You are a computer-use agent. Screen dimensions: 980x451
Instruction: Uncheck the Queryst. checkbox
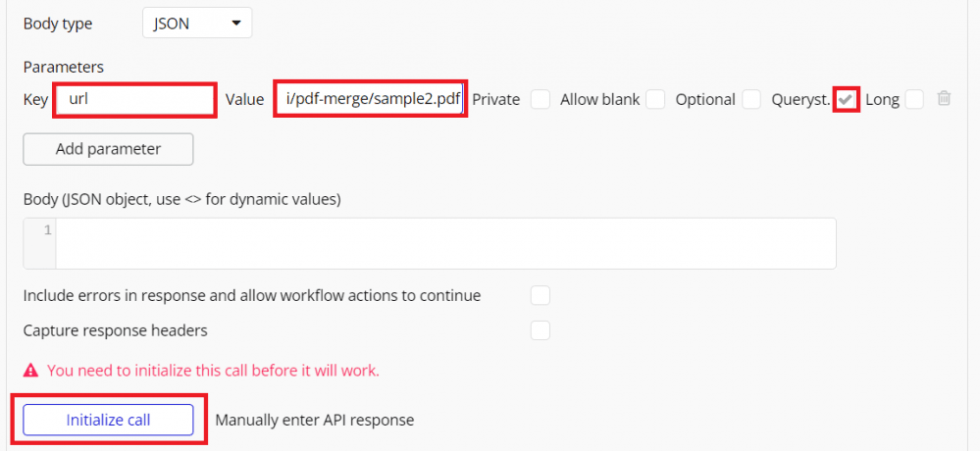(847, 99)
